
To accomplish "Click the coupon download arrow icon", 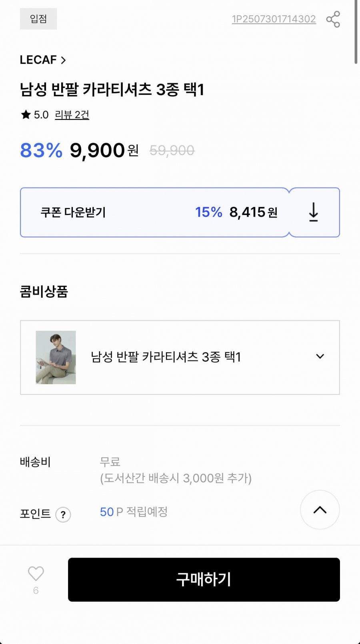I will coord(314,212).
